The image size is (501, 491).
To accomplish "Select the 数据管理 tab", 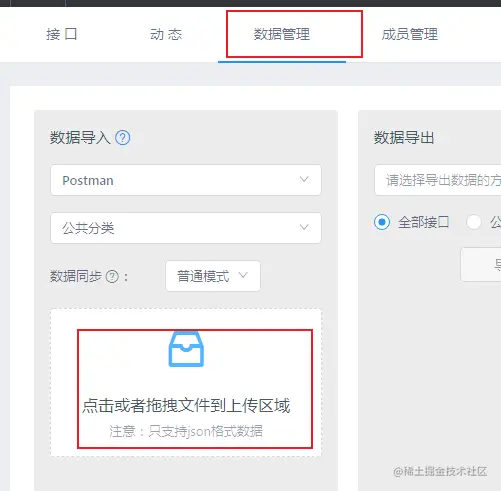I will tap(282, 34).
